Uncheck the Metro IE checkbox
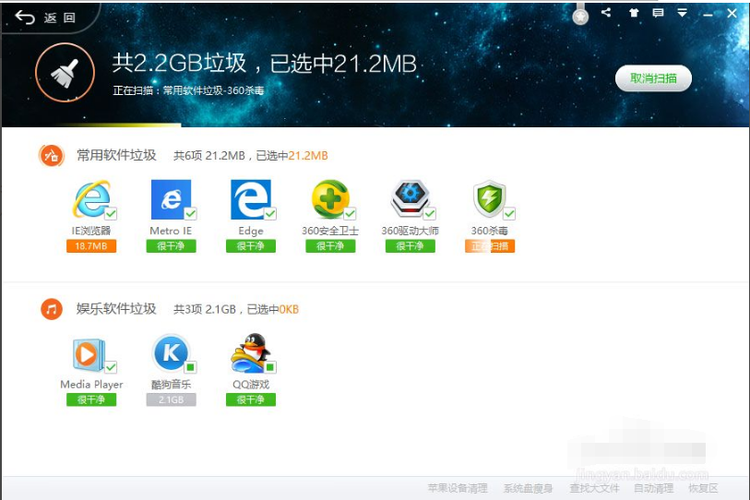The height and width of the screenshot is (500, 750). (191, 213)
